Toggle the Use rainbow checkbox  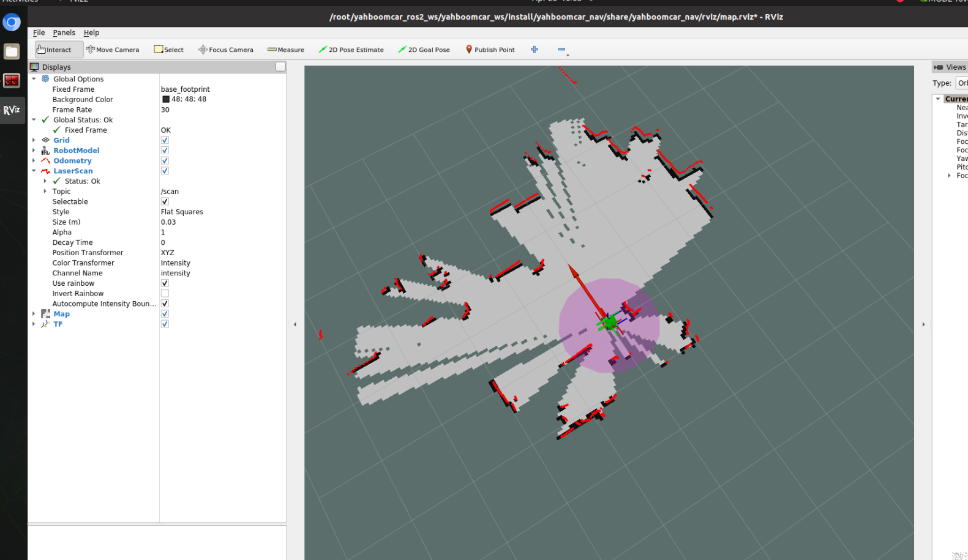(165, 283)
